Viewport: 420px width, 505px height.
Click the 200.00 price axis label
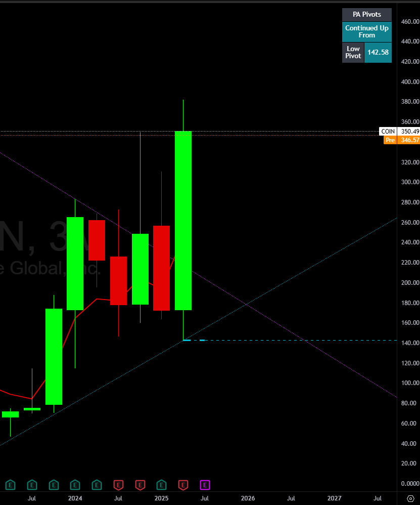(x=410, y=282)
